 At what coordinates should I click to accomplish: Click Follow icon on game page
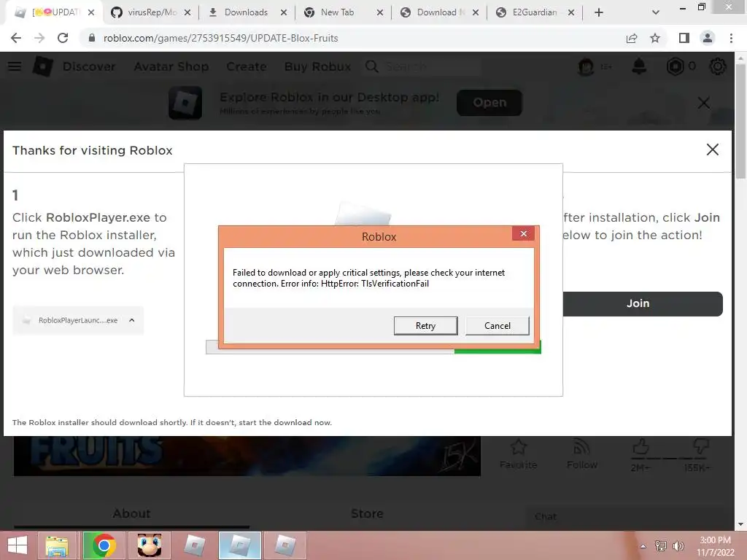point(581,454)
